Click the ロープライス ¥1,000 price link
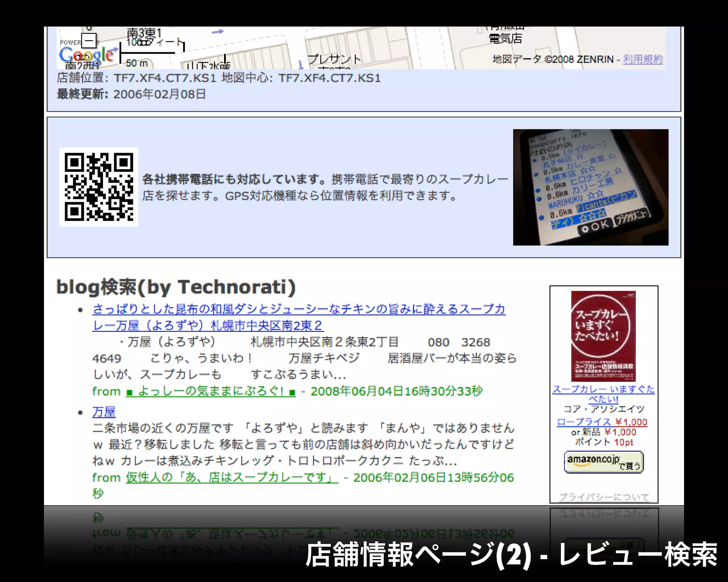 pyautogui.click(x=602, y=422)
